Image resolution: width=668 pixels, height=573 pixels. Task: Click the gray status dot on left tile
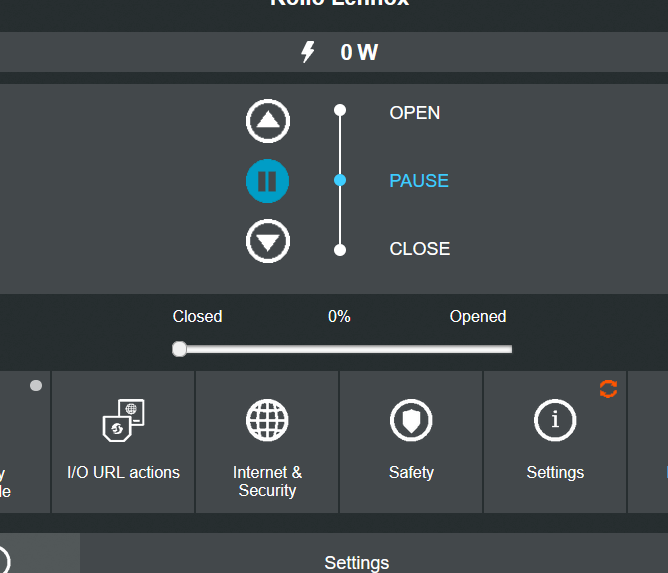(x=36, y=386)
